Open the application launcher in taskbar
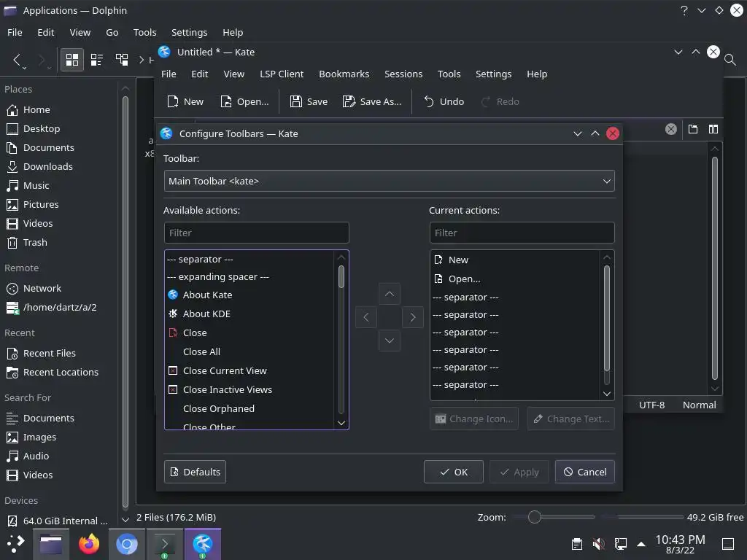 (x=15, y=544)
